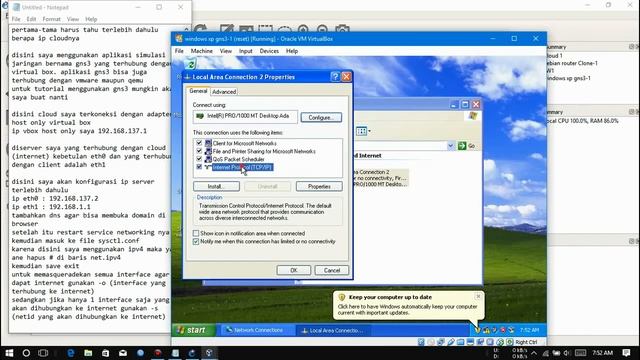640x360 pixels.
Task: Select Local Area Connectio... XP taskbar button
Action: (334, 330)
